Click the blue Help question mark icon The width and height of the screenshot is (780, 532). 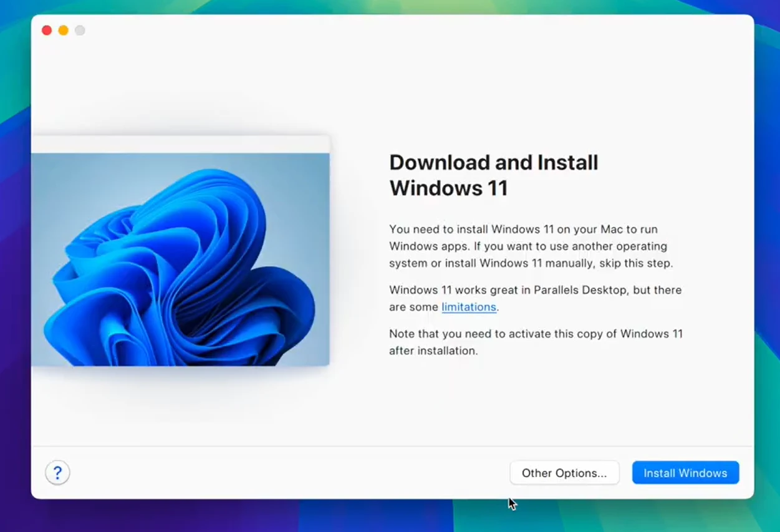(57, 473)
